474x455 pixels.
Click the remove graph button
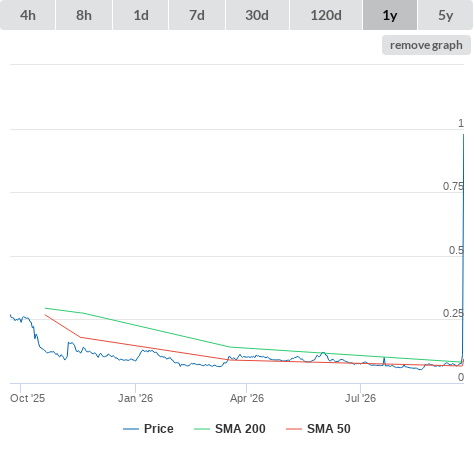click(x=426, y=45)
